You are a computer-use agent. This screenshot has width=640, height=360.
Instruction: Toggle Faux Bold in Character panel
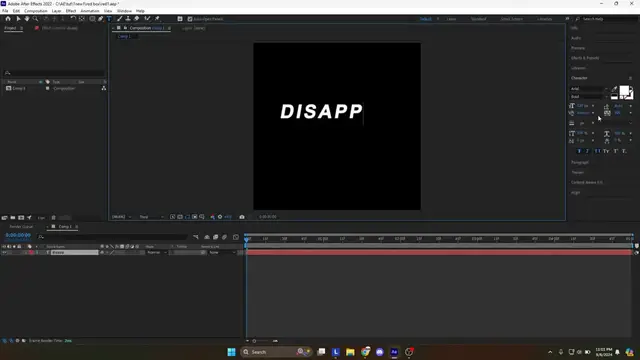point(579,151)
